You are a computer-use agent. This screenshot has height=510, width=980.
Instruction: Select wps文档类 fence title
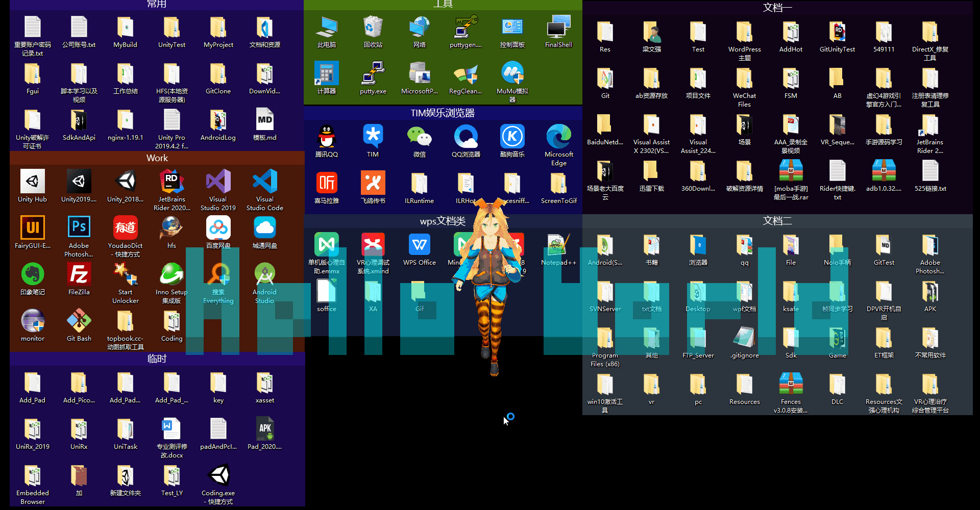click(443, 221)
